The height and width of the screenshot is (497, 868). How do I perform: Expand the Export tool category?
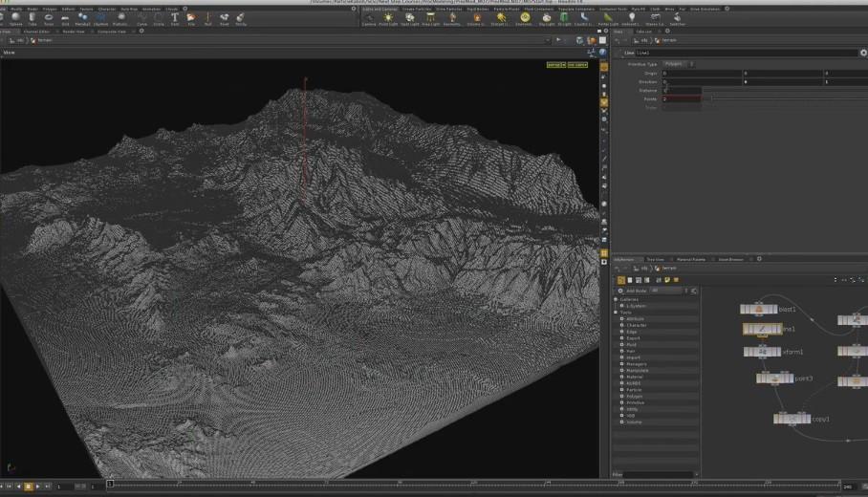[x=621, y=338]
